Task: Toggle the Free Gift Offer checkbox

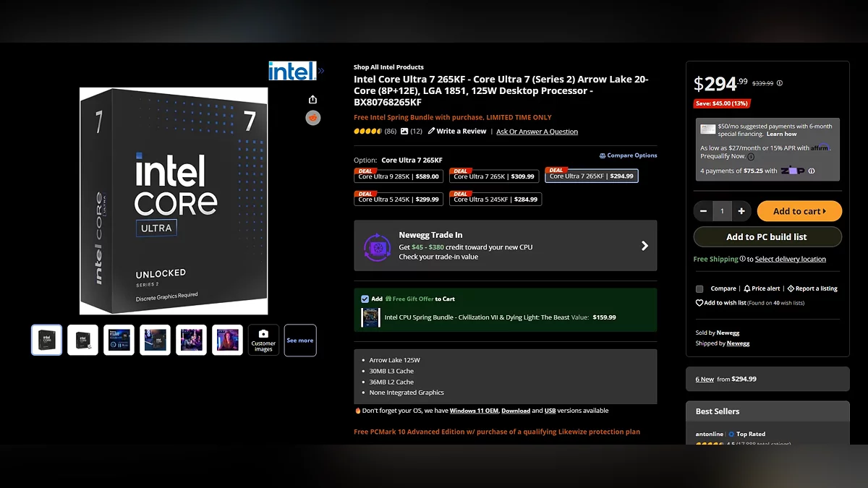Action: pos(365,299)
